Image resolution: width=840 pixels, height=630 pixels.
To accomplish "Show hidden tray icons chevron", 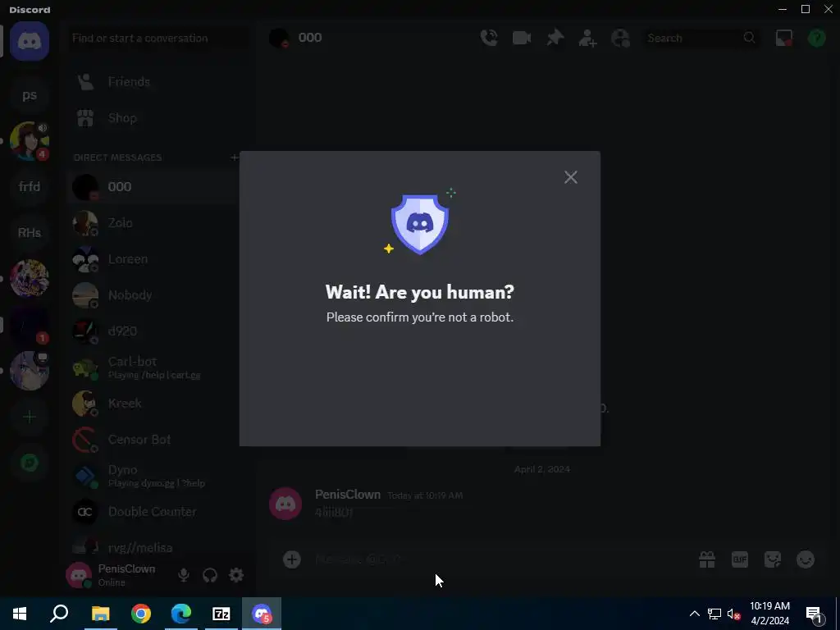I will [694, 614].
